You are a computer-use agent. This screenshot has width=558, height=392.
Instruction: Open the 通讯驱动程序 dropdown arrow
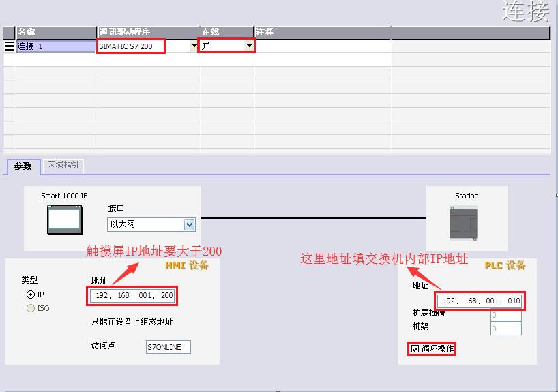point(194,46)
